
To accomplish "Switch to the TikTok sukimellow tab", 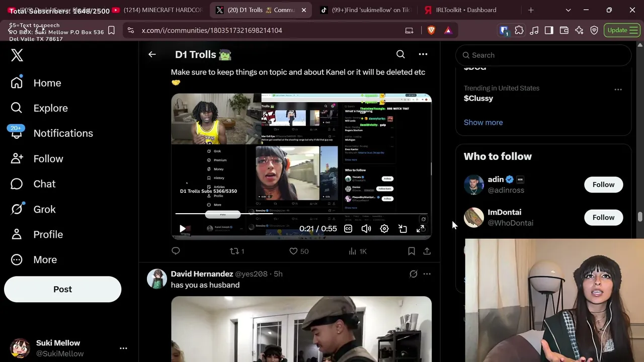I will coord(365,10).
